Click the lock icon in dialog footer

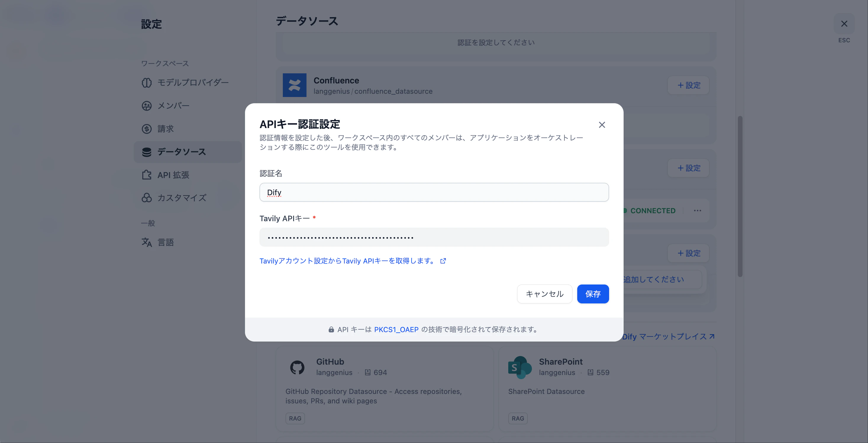[x=331, y=329]
